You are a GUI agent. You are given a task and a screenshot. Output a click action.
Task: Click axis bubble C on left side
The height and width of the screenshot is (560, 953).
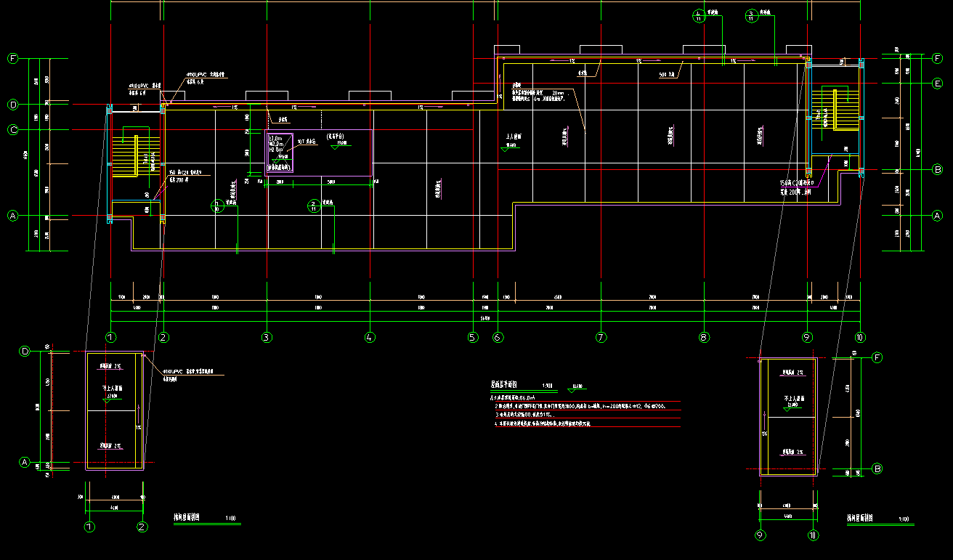point(12,130)
